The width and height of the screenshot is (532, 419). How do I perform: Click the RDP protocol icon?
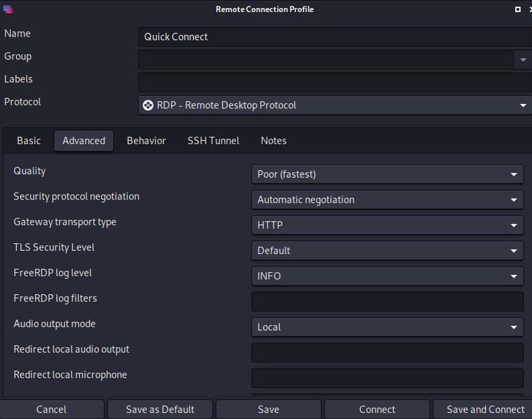tap(148, 105)
